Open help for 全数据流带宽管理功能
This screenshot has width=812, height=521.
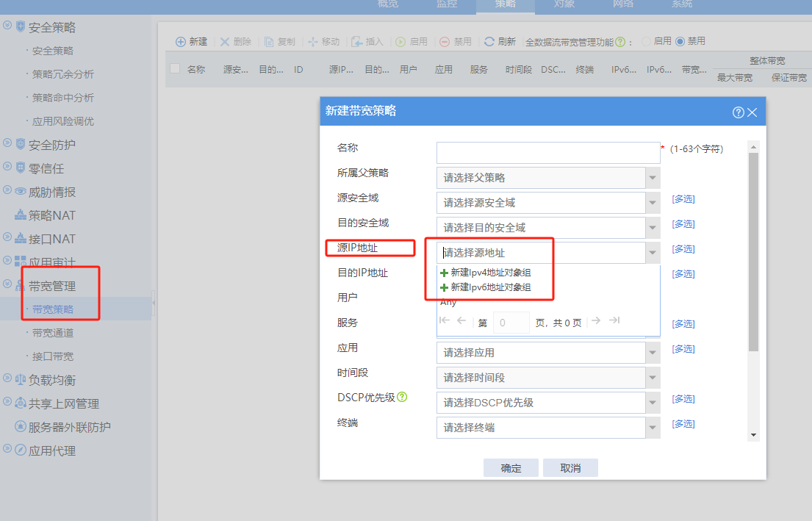click(620, 42)
